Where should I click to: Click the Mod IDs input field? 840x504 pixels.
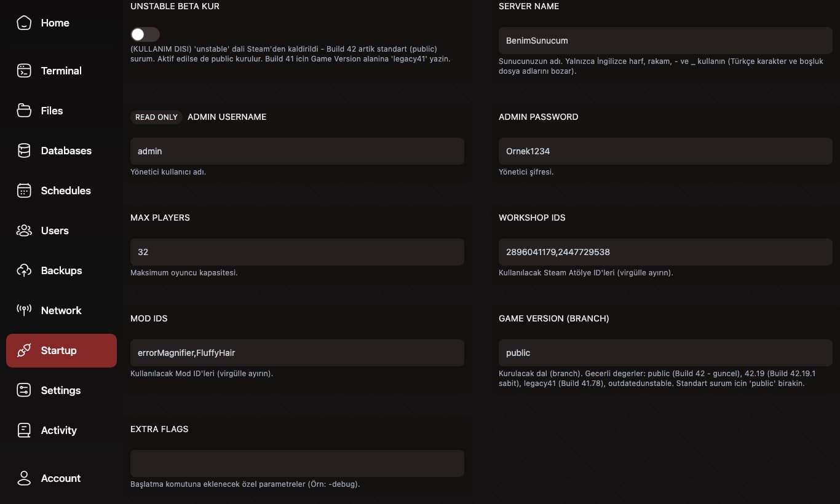click(297, 353)
